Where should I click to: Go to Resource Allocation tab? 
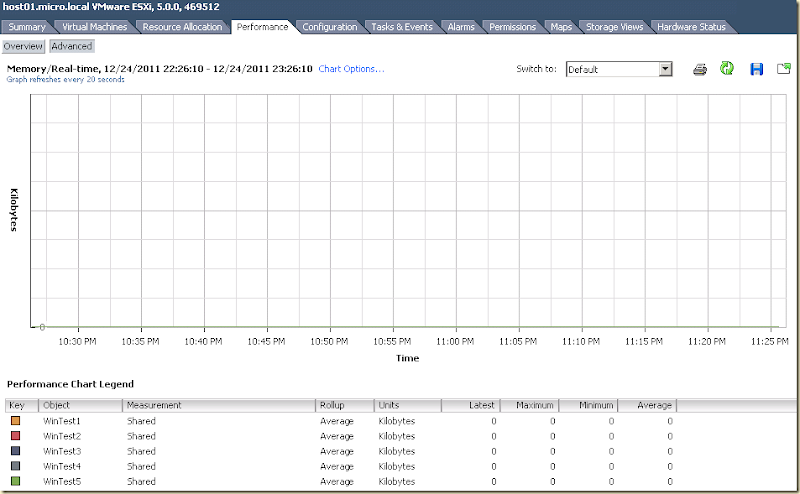[182, 27]
